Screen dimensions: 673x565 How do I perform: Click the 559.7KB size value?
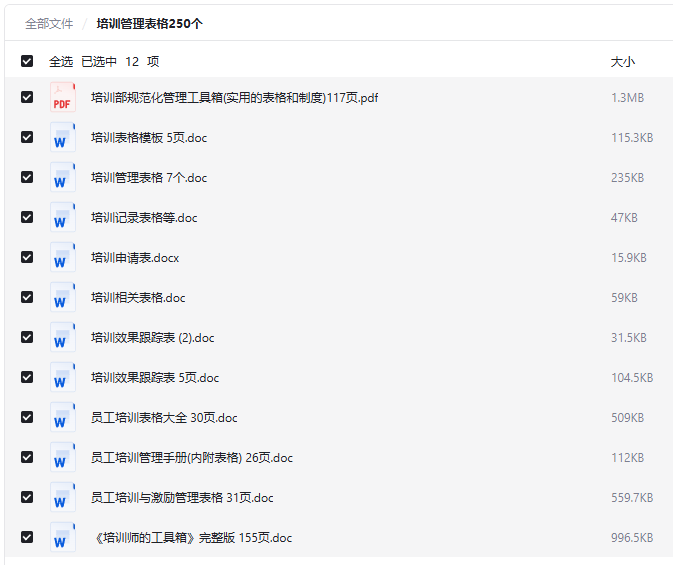point(632,497)
